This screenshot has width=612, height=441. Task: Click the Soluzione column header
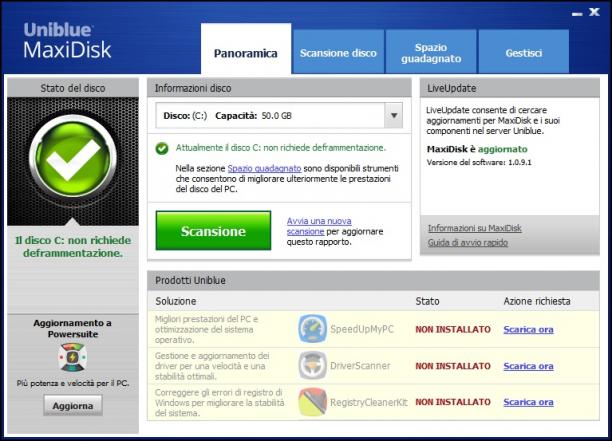[176, 301]
